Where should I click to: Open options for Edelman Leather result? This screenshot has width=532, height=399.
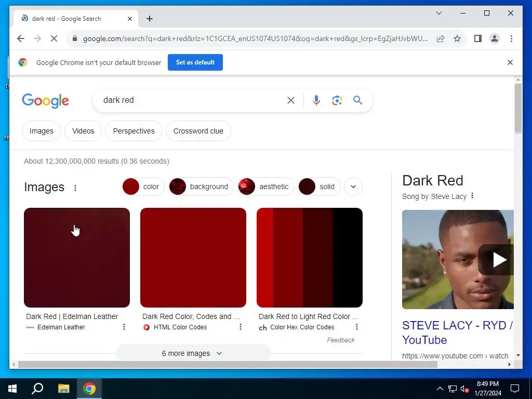(124, 327)
